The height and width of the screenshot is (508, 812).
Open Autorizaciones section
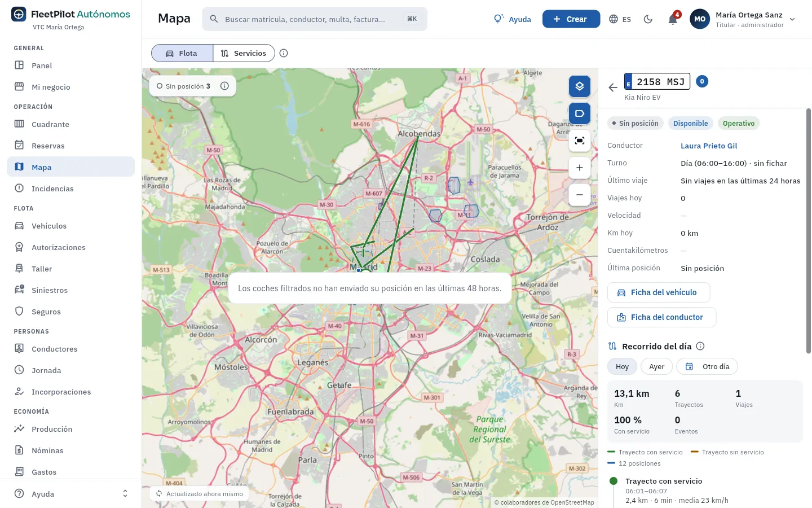(x=71, y=247)
